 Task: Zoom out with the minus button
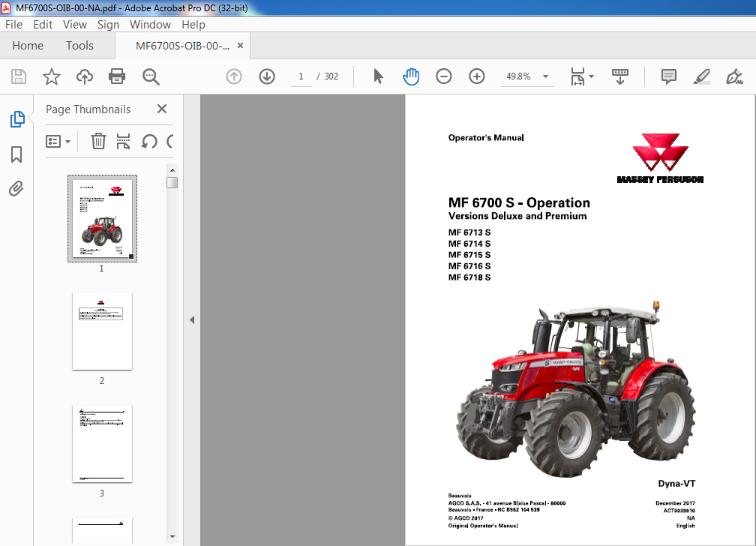(443, 76)
